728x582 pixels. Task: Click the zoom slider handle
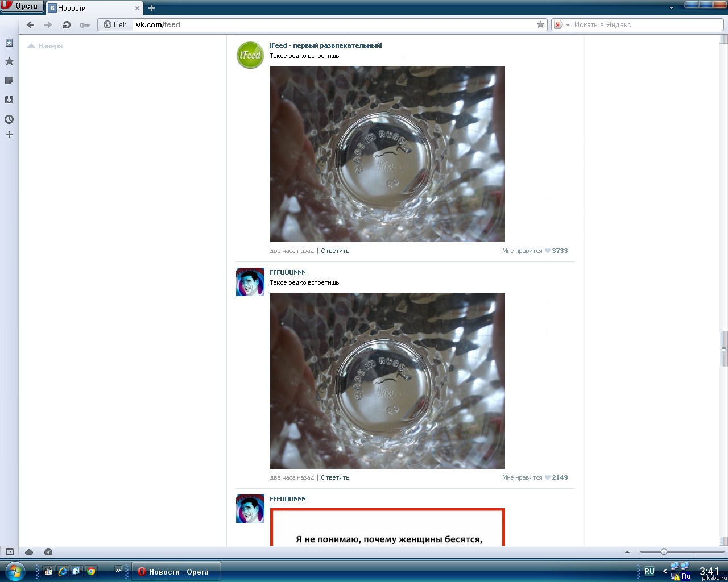(664, 552)
